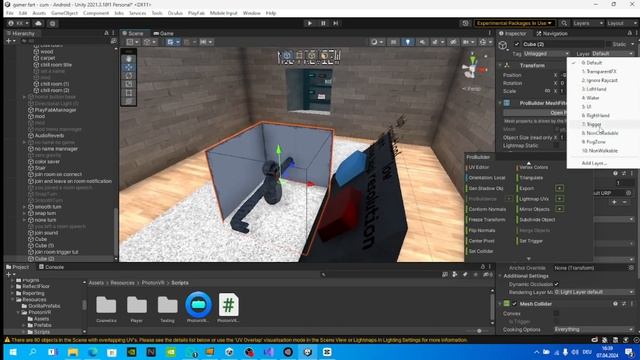Click the global search magnifier icon
The width and height of the screenshot is (640, 360).
click(x=564, y=23)
